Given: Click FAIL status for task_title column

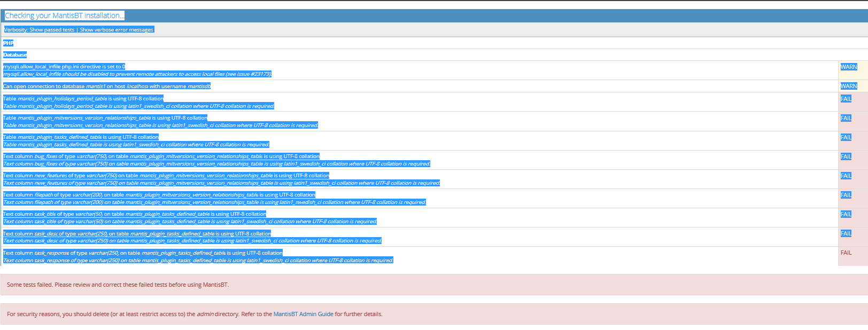Looking at the screenshot, I should click(x=846, y=214).
